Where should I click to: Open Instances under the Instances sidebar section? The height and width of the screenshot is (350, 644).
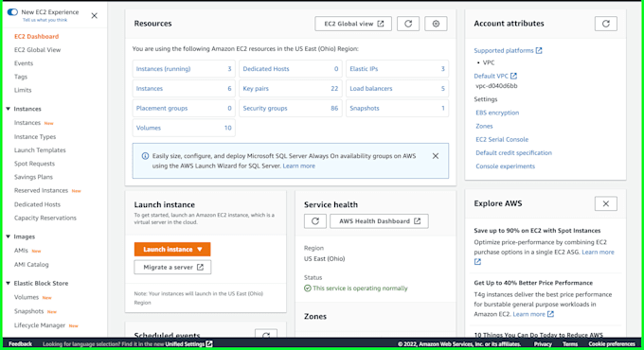[x=27, y=123]
